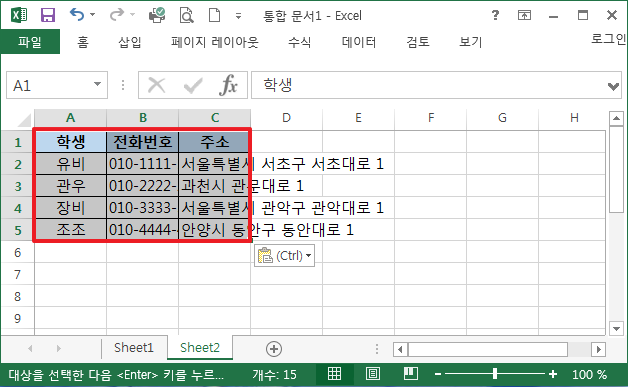Save the workbook with the floppy icon
Viewport: 628px width, 387px height.
(x=48, y=15)
